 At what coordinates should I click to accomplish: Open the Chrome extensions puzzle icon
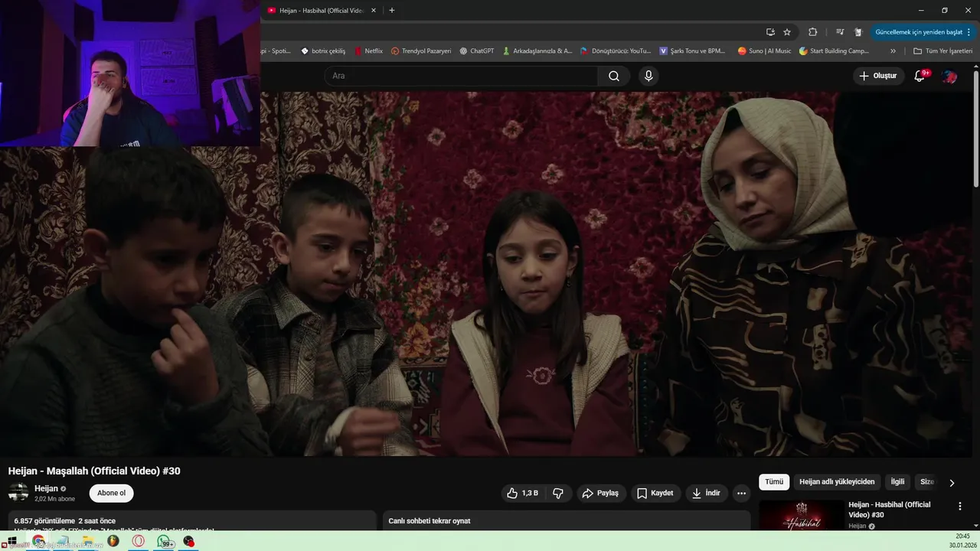(813, 32)
